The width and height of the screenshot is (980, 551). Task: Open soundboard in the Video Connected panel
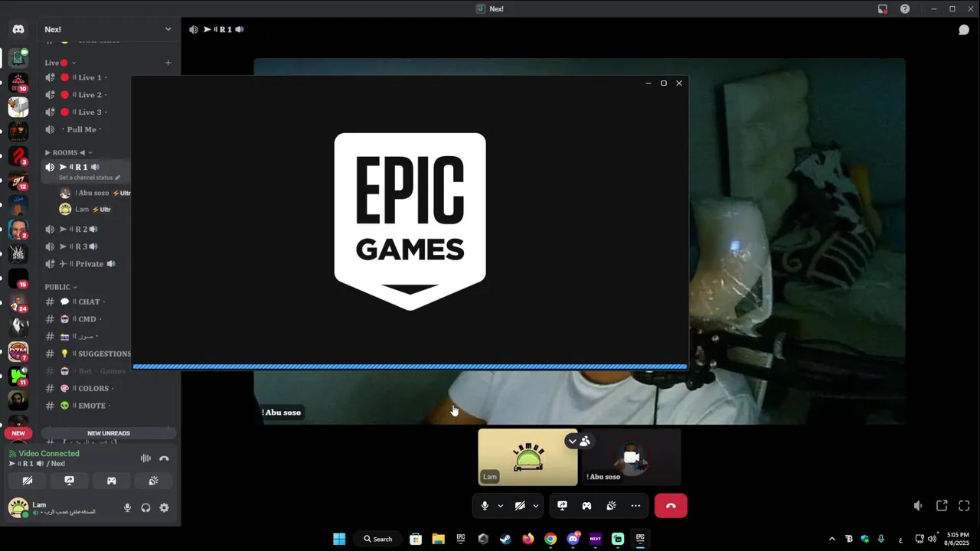(x=153, y=481)
